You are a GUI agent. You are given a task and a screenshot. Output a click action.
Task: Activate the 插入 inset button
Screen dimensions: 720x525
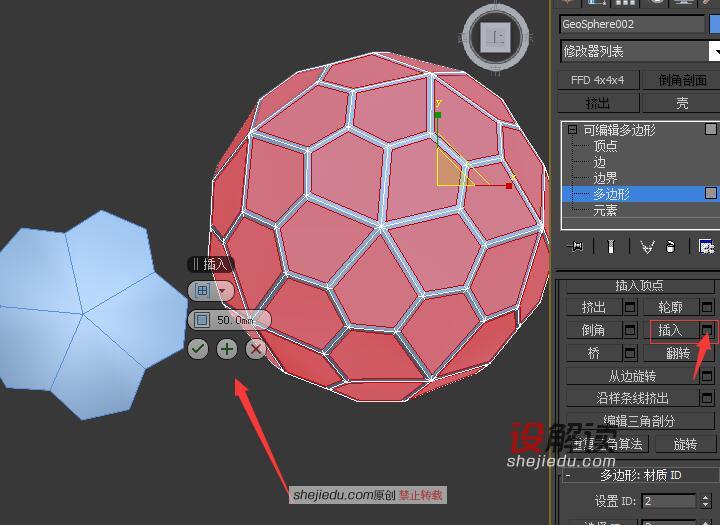(x=670, y=330)
